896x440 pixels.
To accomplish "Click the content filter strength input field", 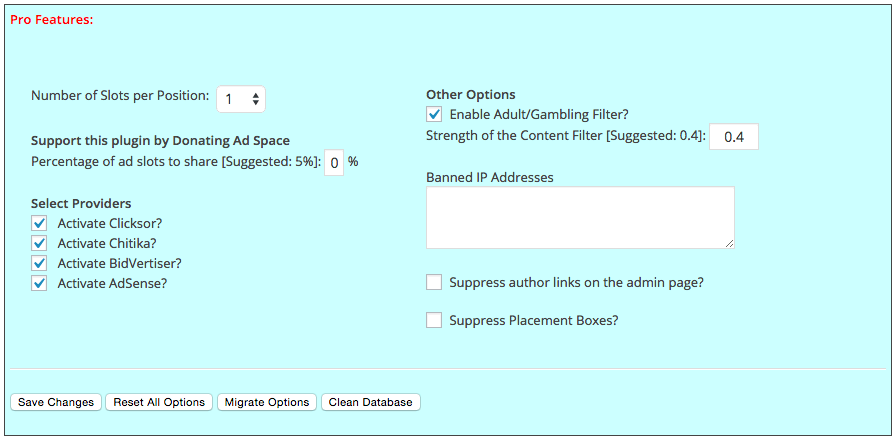I will [x=734, y=137].
